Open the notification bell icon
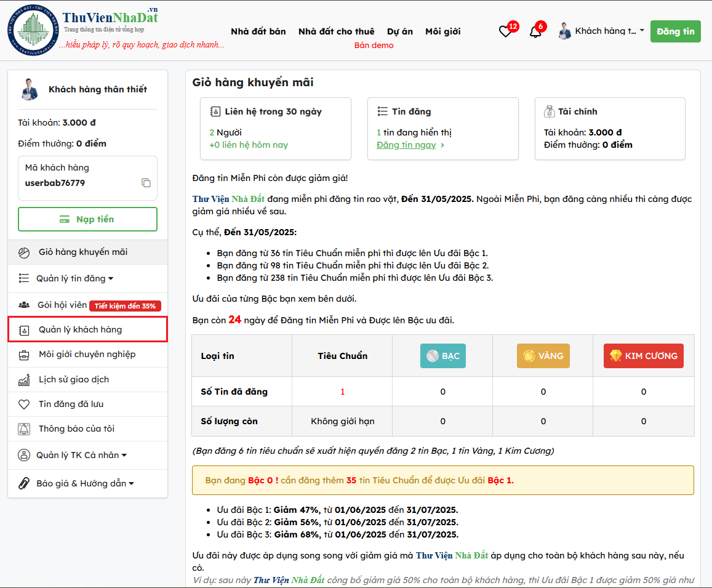 [535, 31]
